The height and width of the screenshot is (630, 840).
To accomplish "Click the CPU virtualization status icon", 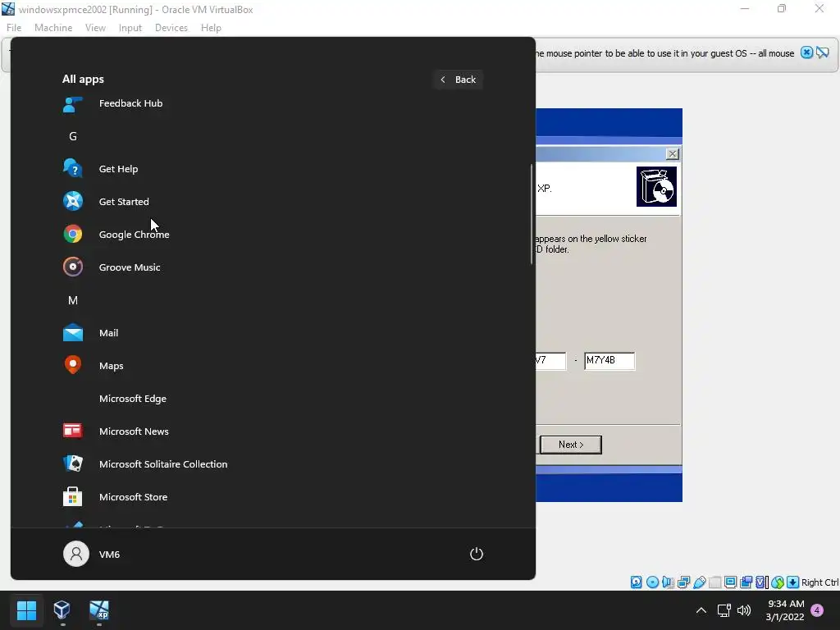I will pyautogui.click(x=761, y=582).
